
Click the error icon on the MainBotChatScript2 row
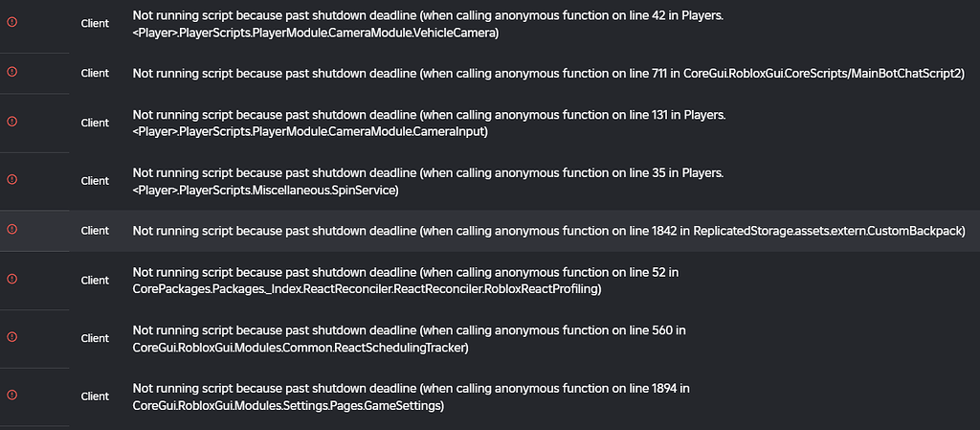[12, 73]
